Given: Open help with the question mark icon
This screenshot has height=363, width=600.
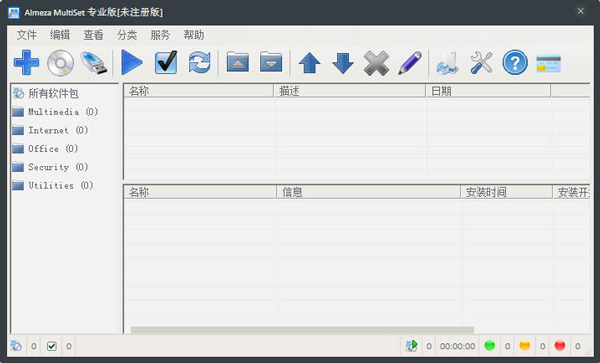Looking at the screenshot, I should coord(515,62).
